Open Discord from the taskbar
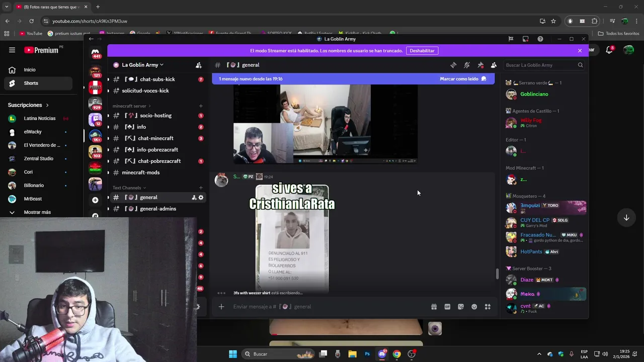This screenshot has height=362, width=644. click(382, 354)
